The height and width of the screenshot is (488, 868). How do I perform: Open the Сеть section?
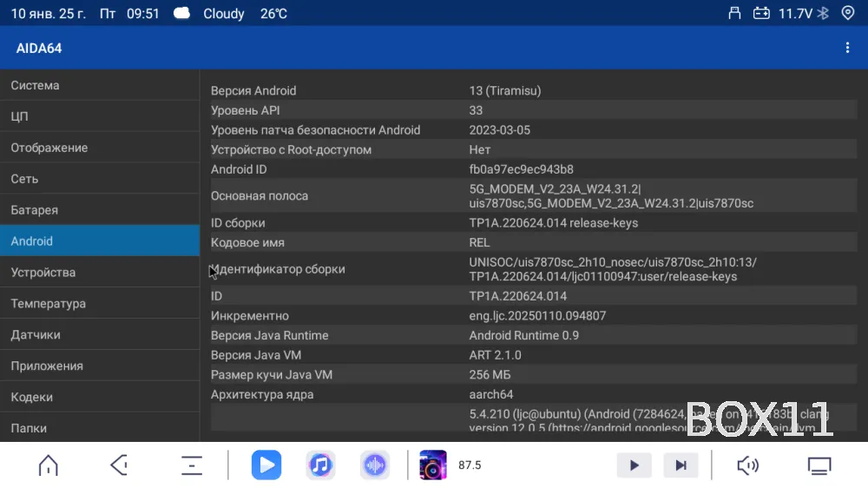100,179
